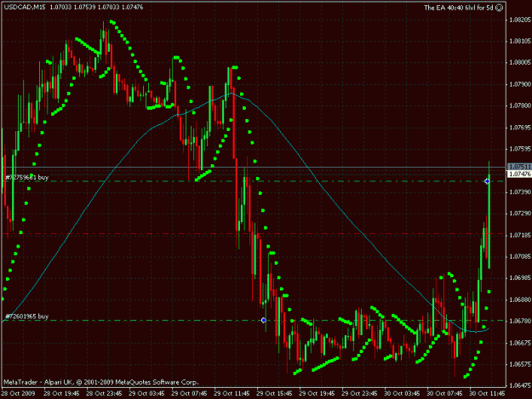This screenshot has height=399, width=532.
Task: Click the blue trade entry marker at 1.07476 level
Action: (x=487, y=181)
